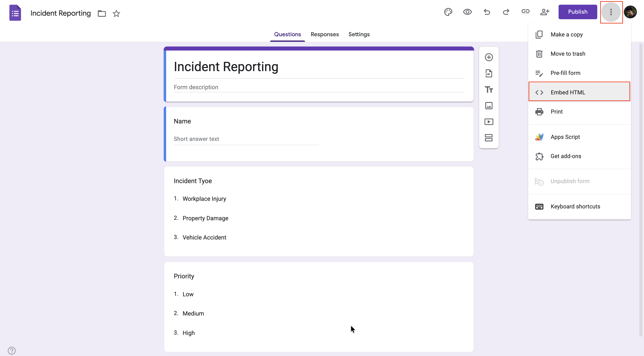Add title and description using the Tt icon

(x=489, y=89)
